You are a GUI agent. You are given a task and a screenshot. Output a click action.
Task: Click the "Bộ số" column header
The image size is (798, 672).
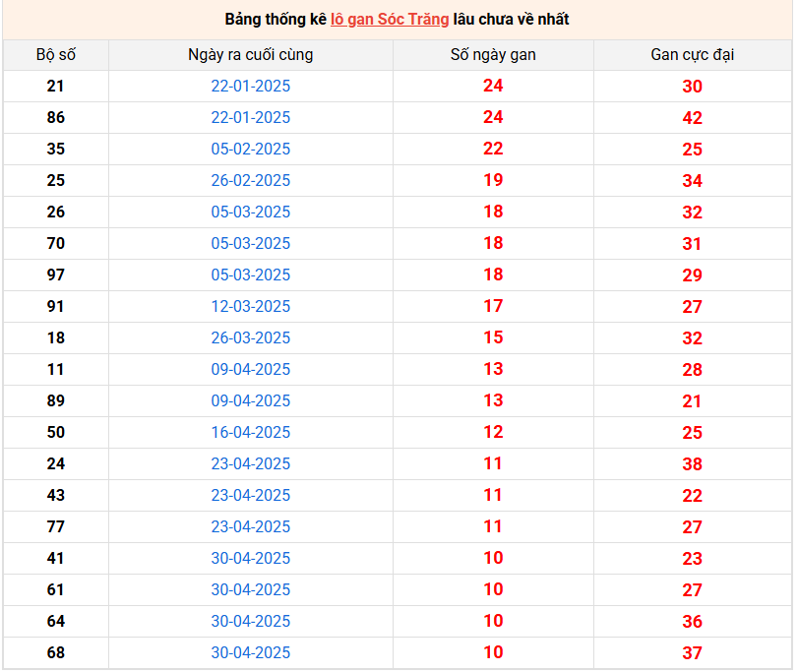55,54
